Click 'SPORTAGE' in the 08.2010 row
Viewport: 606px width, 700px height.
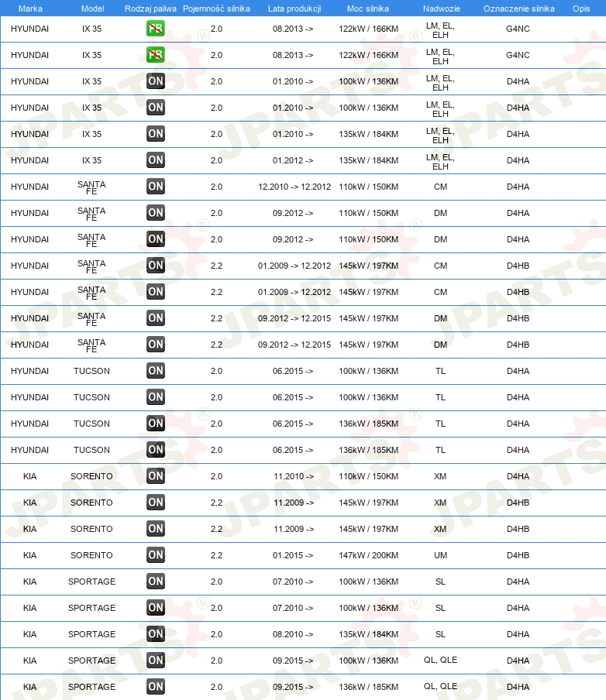91,634
